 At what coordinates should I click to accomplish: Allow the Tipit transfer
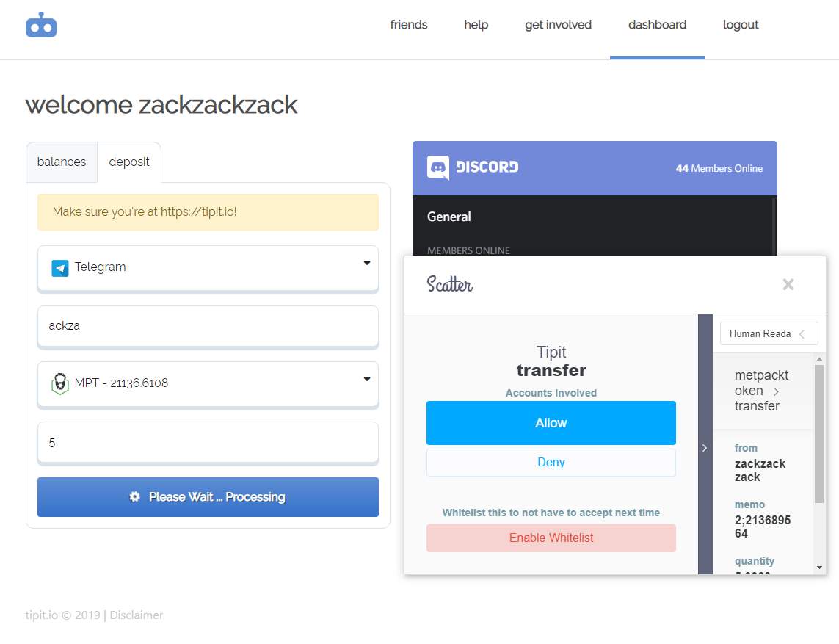click(x=551, y=423)
